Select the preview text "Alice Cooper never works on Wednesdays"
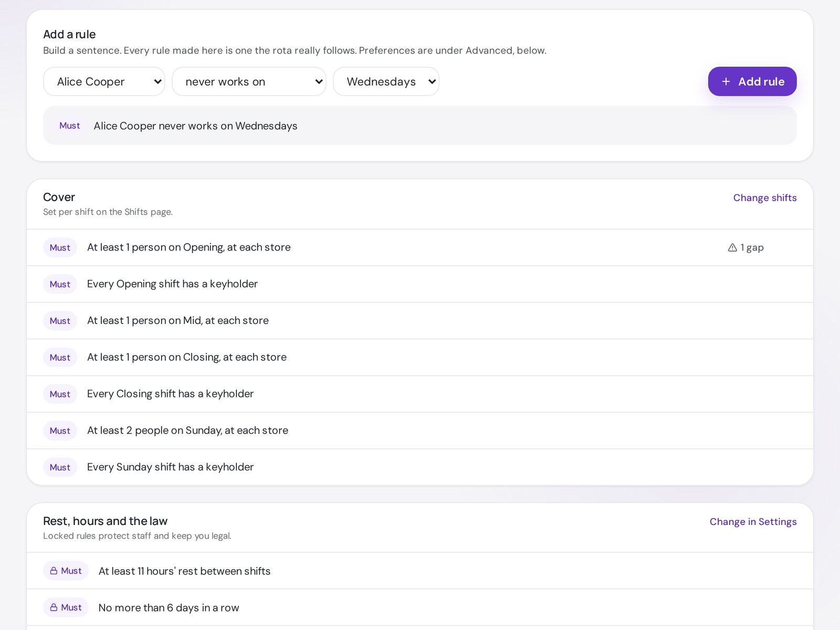This screenshot has width=840, height=630. click(195, 126)
